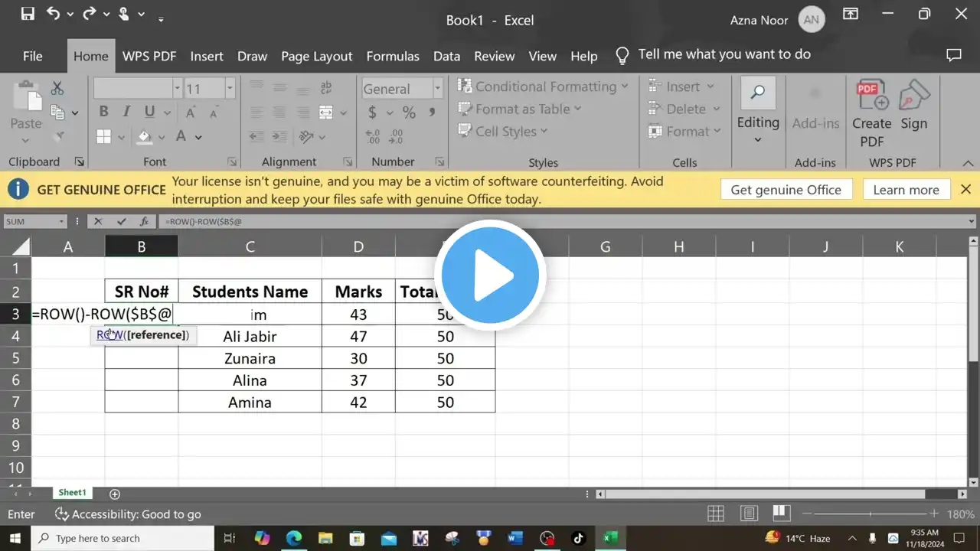Open the General number format dropdown
The width and height of the screenshot is (980, 551).
(x=438, y=89)
